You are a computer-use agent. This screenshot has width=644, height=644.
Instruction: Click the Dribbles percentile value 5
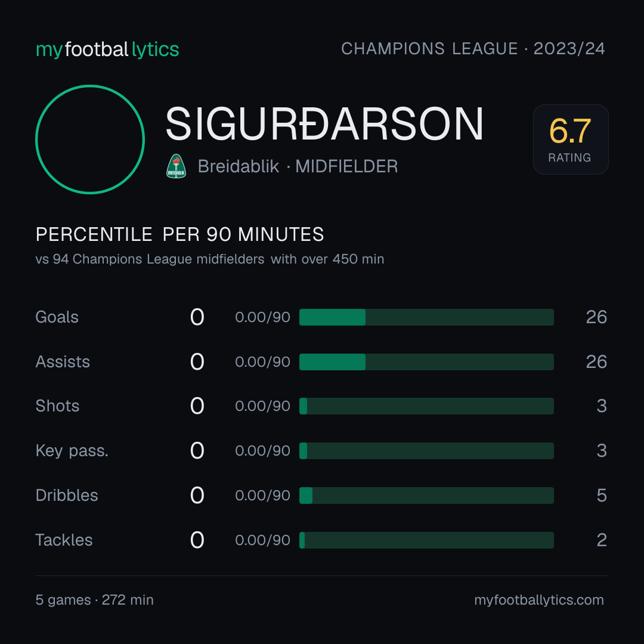[x=602, y=496]
